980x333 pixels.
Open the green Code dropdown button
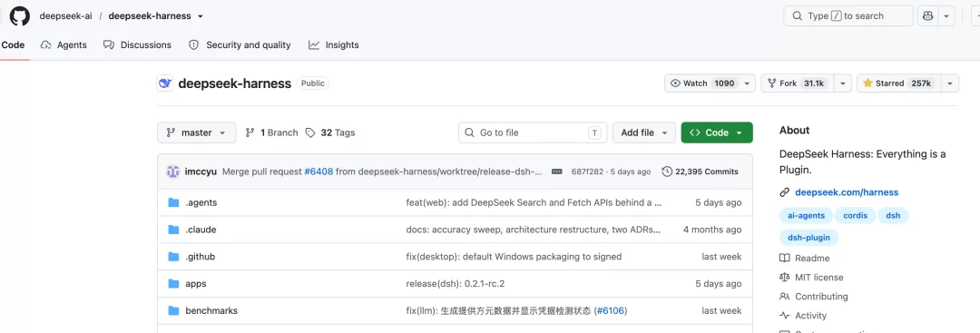click(717, 132)
